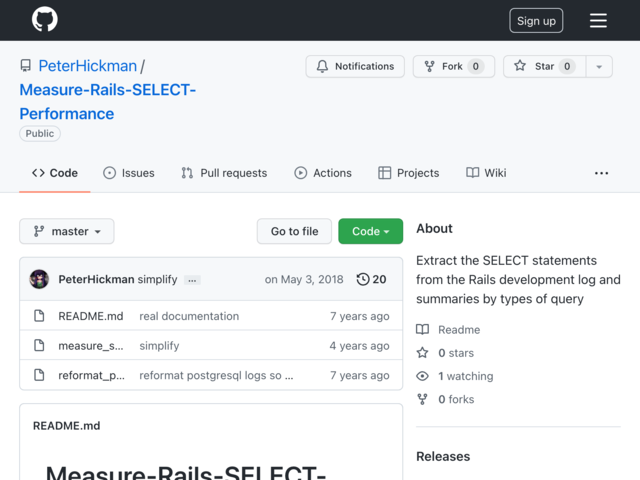
Task: Open the reformat_p... file
Action: 91,376
